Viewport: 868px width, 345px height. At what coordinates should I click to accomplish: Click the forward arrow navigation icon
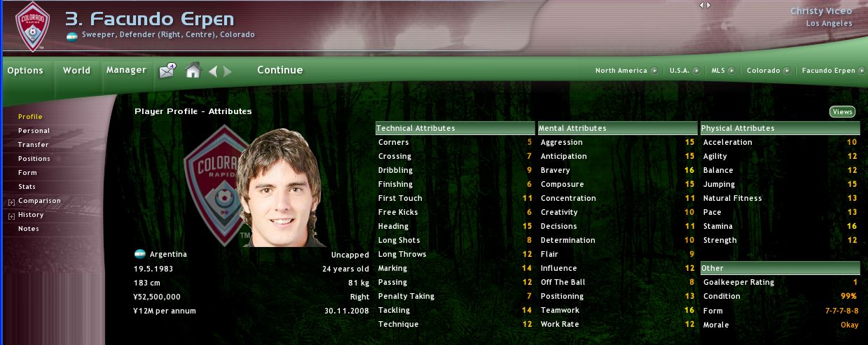pos(227,71)
